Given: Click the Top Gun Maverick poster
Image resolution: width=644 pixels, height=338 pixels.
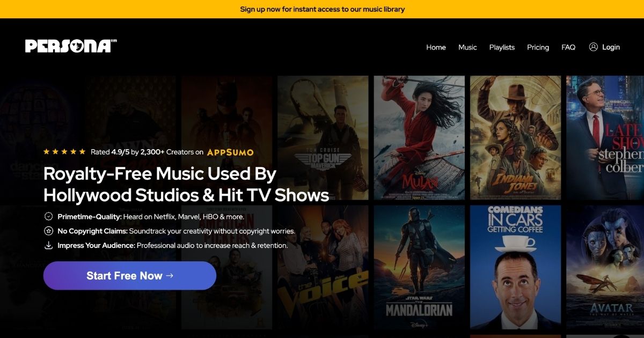Looking at the screenshot, I should click(323, 137).
